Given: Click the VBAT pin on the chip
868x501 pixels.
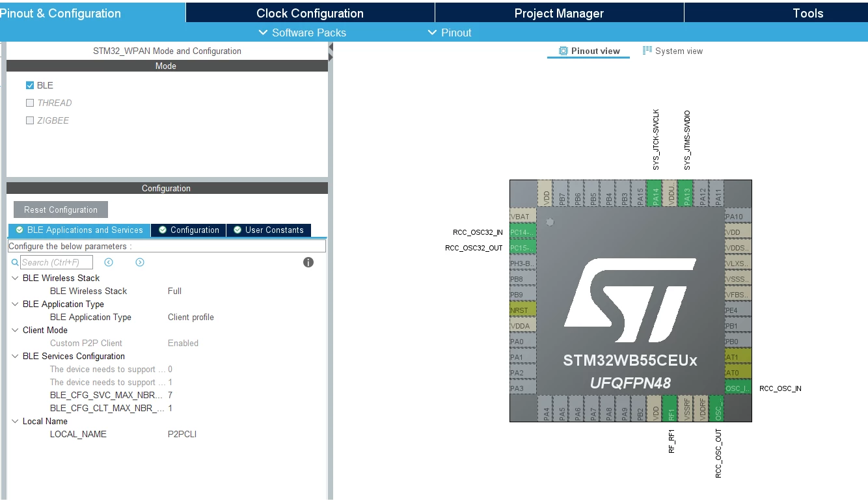Looking at the screenshot, I should 523,217.
